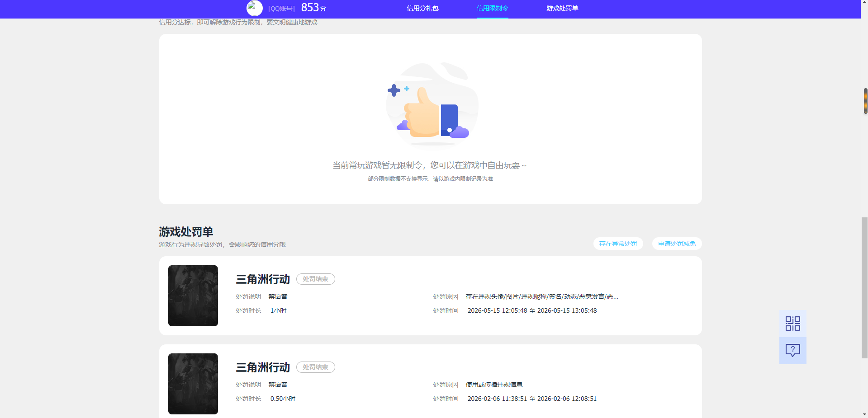Image resolution: width=868 pixels, height=418 pixels.
Task: Click 三角洲行动 title of 2026-05-15 penalty
Action: point(263,279)
